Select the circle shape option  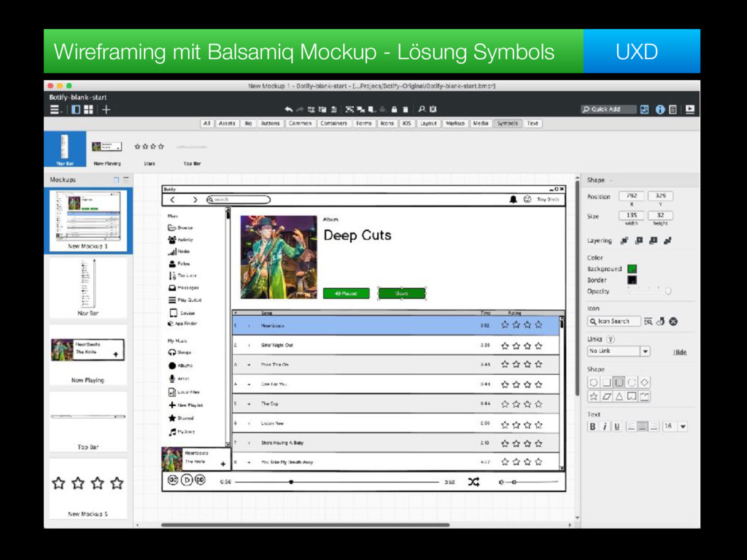tap(594, 382)
